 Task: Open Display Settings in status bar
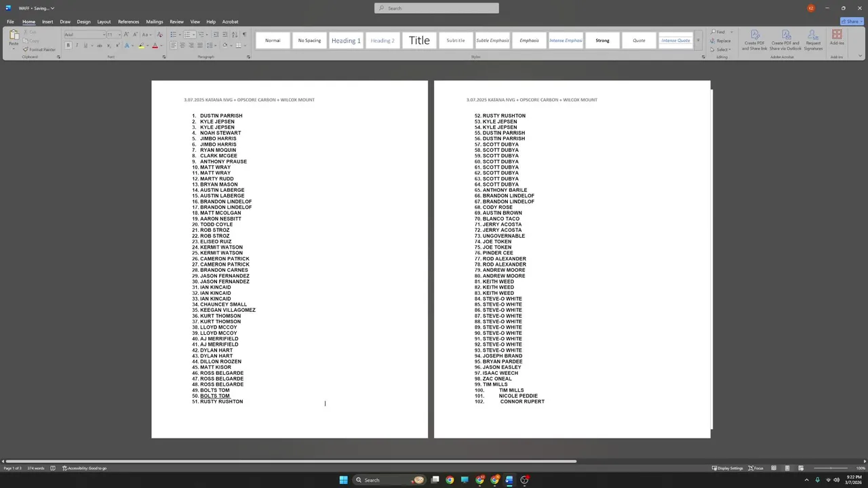(728, 468)
